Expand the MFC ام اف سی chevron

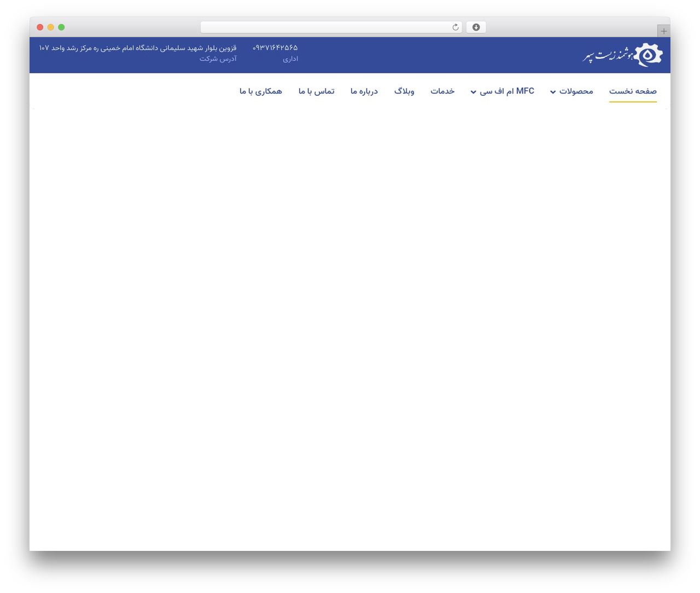pos(474,92)
